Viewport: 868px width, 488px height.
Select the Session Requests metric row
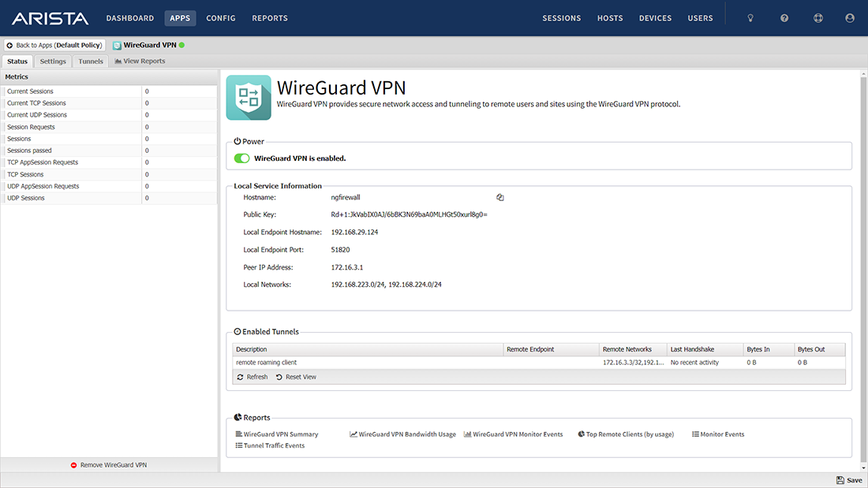pyautogui.click(x=109, y=127)
